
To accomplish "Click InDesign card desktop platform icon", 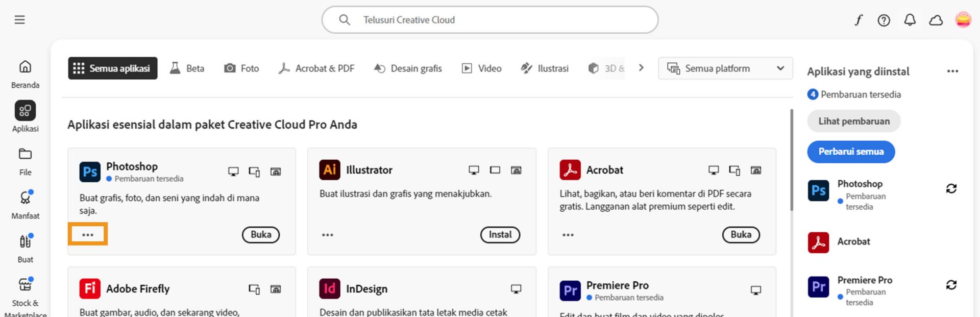I will (516, 289).
